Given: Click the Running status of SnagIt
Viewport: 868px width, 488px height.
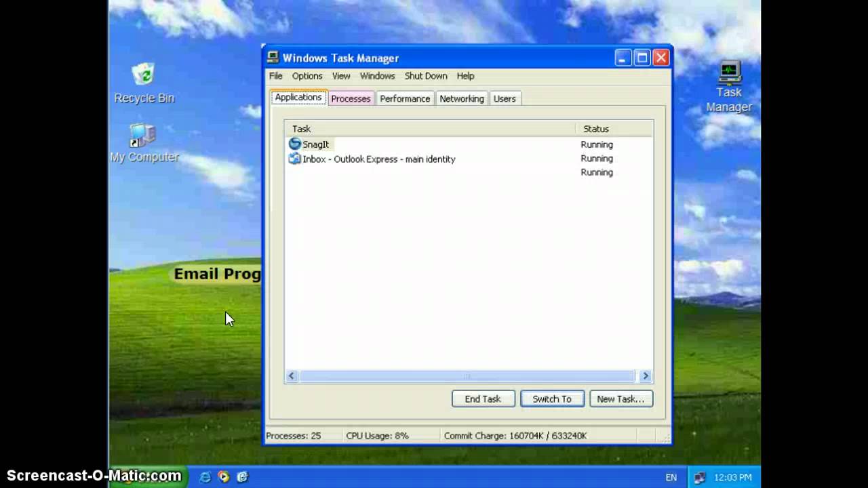Looking at the screenshot, I should tap(597, 144).
